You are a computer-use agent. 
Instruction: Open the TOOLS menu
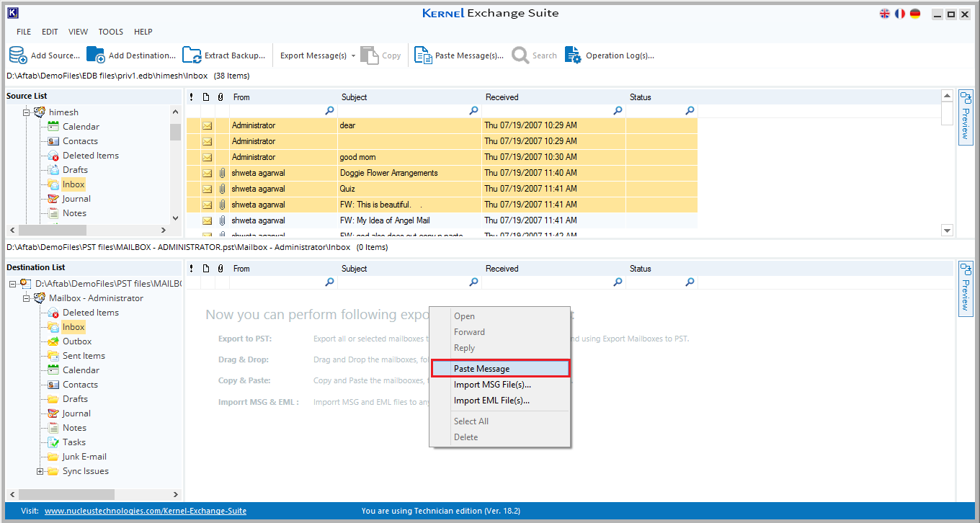click(x=111, y=32)
